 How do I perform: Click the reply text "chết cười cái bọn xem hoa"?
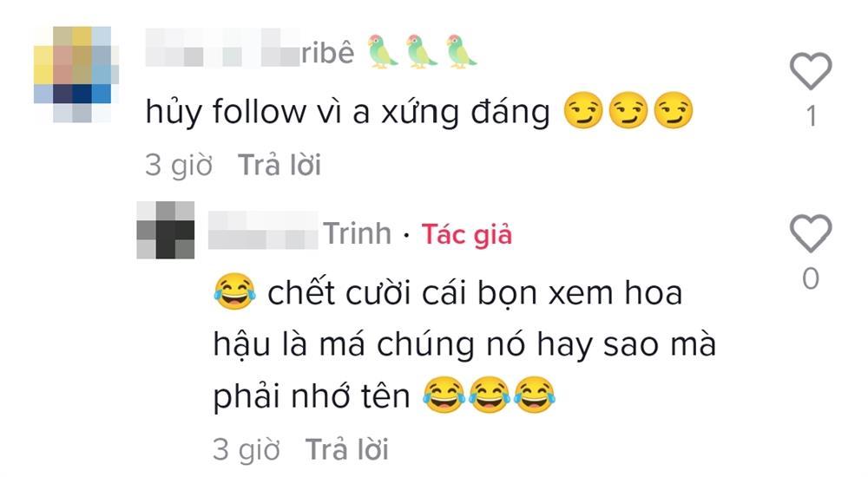coord(475,292)
